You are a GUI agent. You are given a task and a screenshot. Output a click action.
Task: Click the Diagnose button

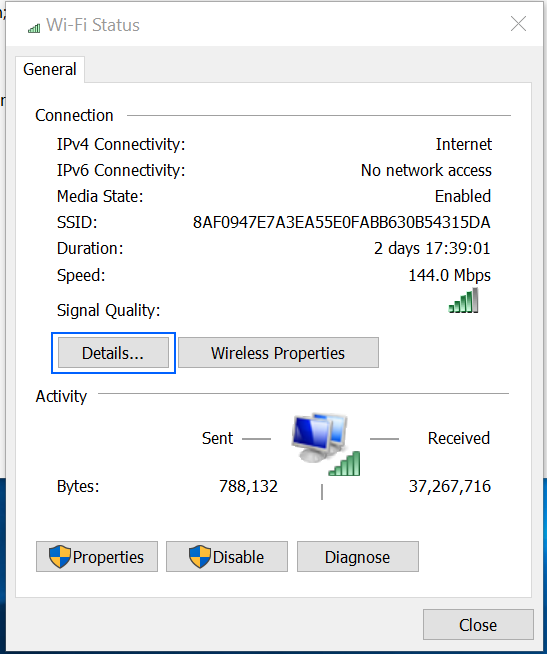(x=358, y=557)
